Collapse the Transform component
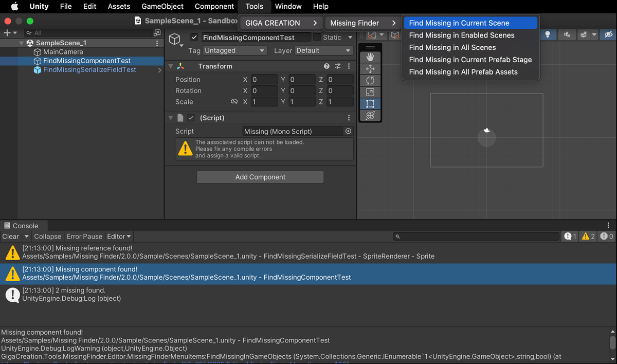This screenshot has width=617, height=364. pyautogui.click(x=171, y=66)
